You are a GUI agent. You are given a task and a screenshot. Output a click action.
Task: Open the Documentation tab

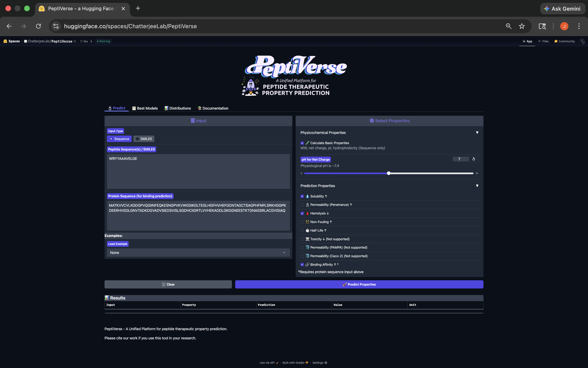pyautogui.click(x=213, y=108)
